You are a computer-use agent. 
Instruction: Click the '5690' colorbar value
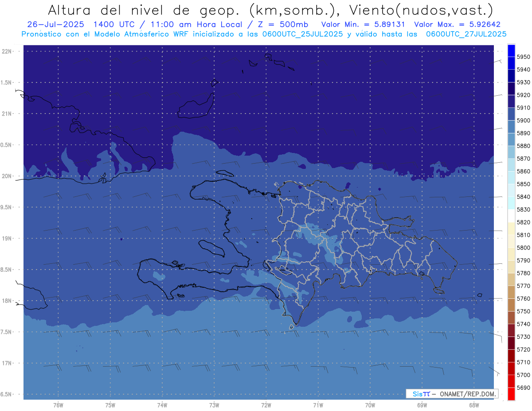tap(523, 388)
